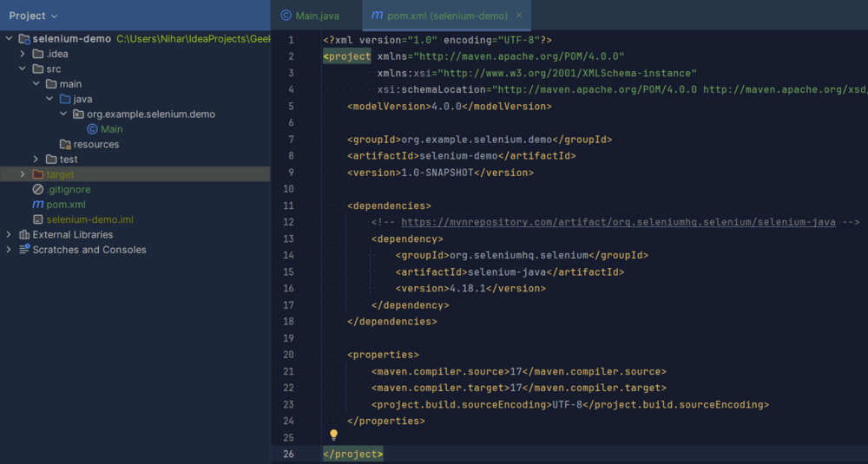This screenshot has height=464, width=868.
Task: Collapse the org.example.selenium.demo package
Action: pos(63,114)
